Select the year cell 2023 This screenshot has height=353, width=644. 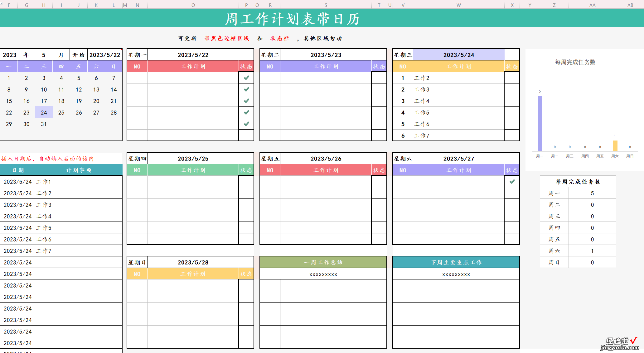[x=9, y=55]
